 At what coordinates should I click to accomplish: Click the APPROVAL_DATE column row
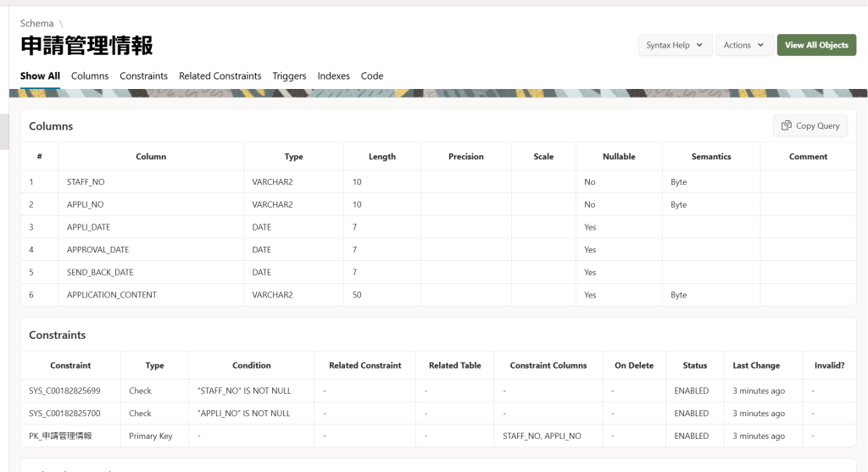pos(97,250)
